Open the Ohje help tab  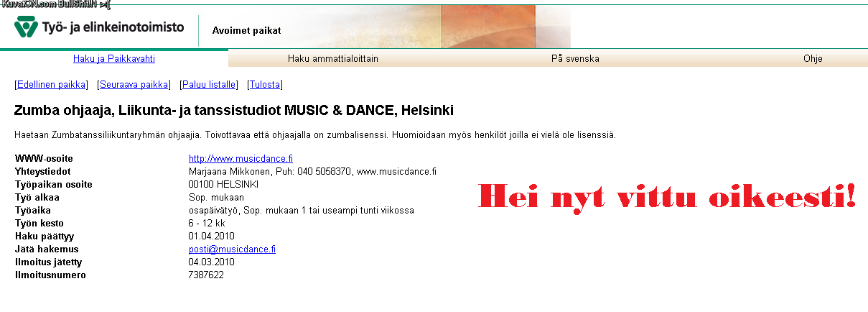(x=813, y=59)
